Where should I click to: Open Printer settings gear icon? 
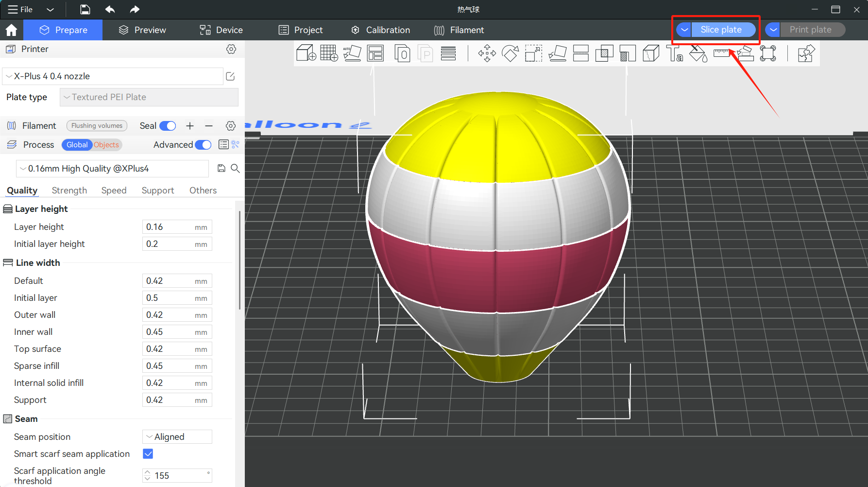(231, 49)
